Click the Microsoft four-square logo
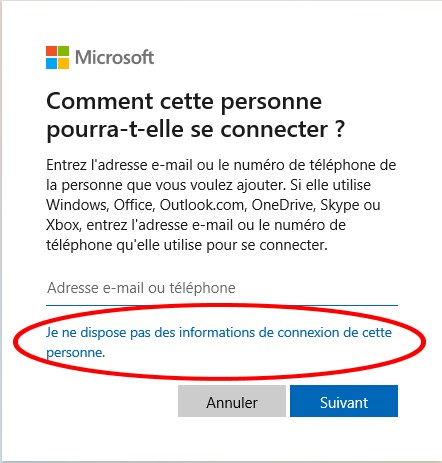Screen dimensions: 442x463 coord(57,57)
